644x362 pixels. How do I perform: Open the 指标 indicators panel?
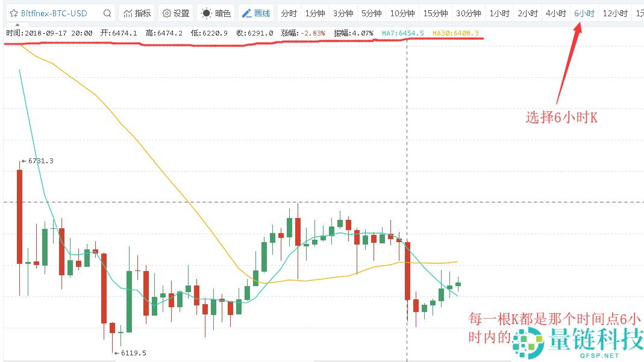(137, 13)
